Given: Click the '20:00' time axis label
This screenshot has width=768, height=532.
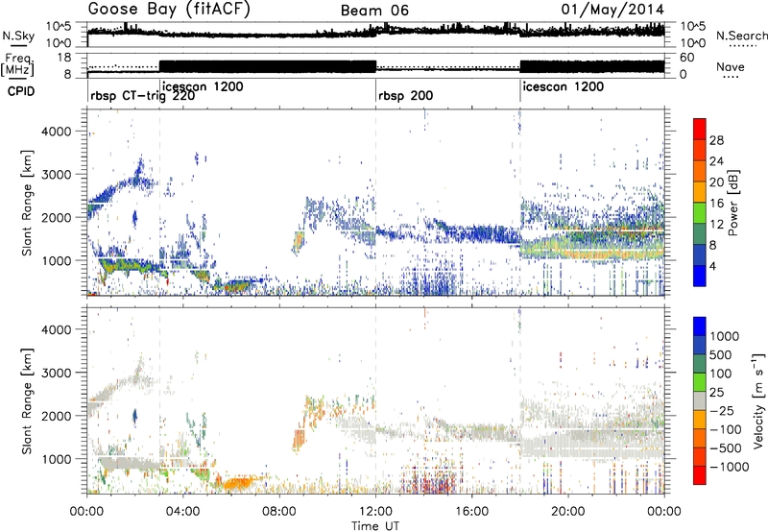Looking at the screenshot, I should (x=568, y=511).
